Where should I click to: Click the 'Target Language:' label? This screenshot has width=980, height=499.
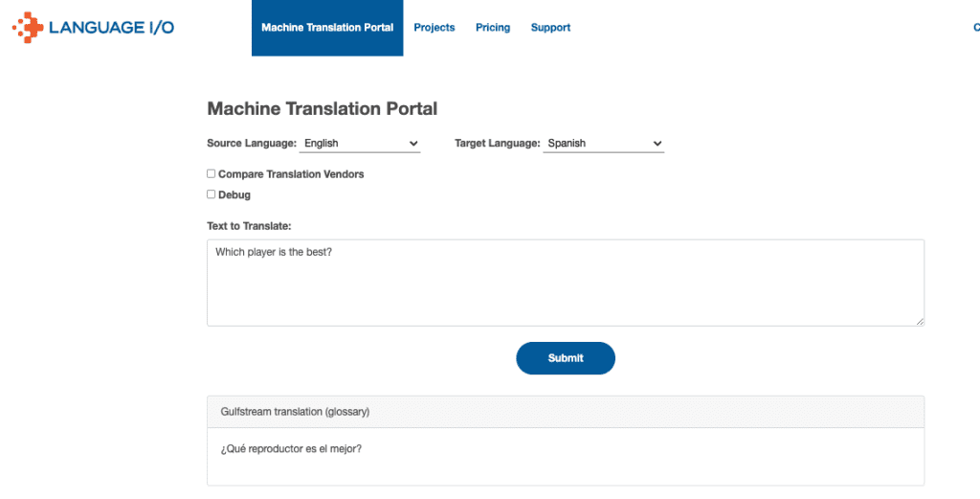point(497,144)
